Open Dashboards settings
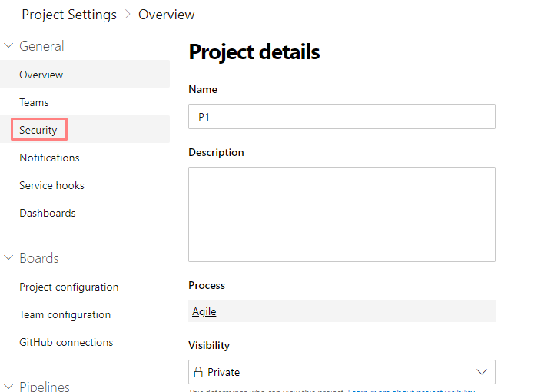 tap(48, 213)
